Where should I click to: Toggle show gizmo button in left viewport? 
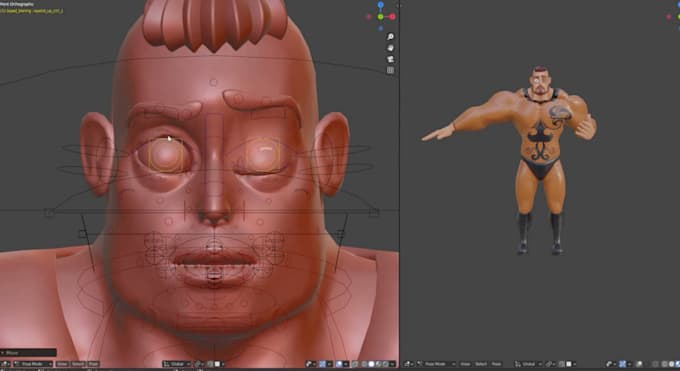point(323,364)
